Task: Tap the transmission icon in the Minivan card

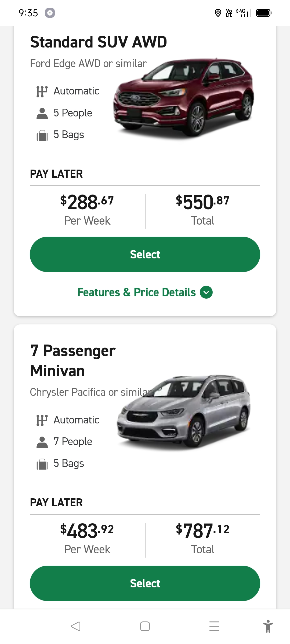Action: (x=42, y=420)
